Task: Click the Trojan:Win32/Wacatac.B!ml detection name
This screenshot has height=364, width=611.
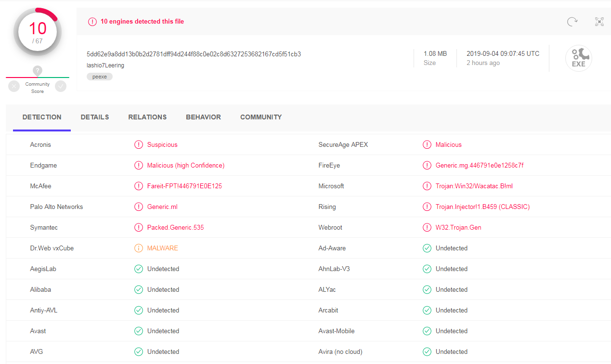Action: pos(474,186)
